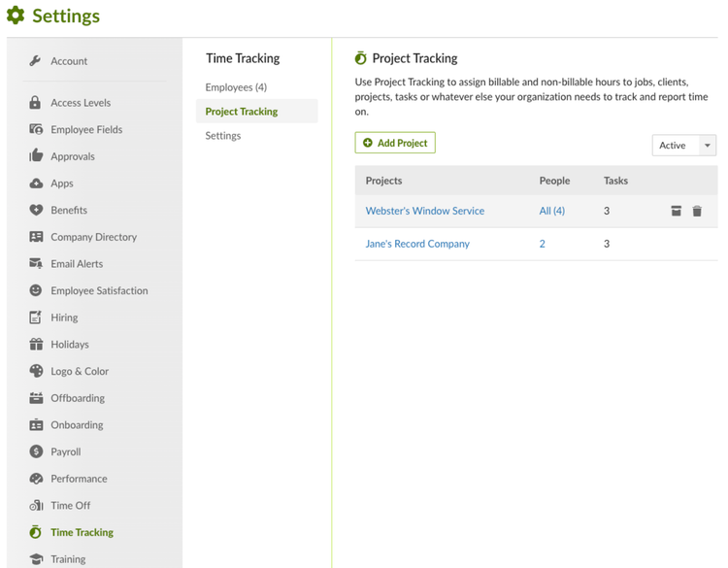Open the Jane's Record Company project
728x568 pixels.
coord(417,244)
